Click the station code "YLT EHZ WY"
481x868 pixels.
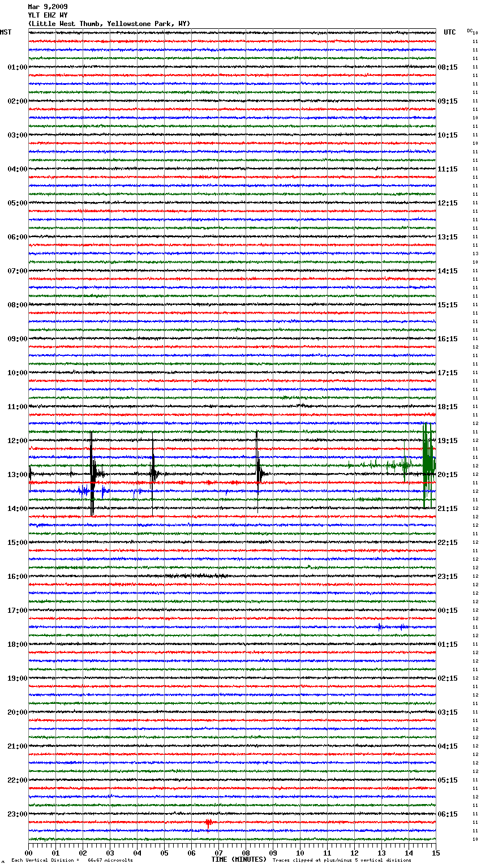48,15
